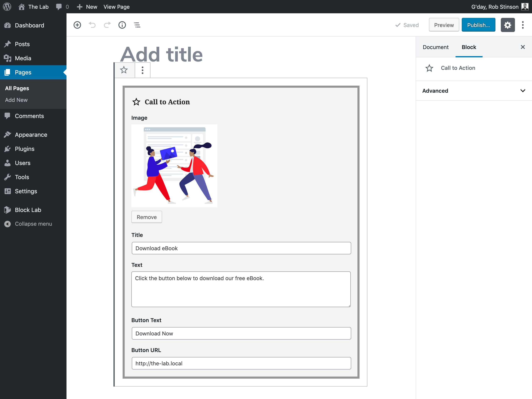The image size is (532, 399).
Task: Open block navigation list
Action: tap(137, 25)
